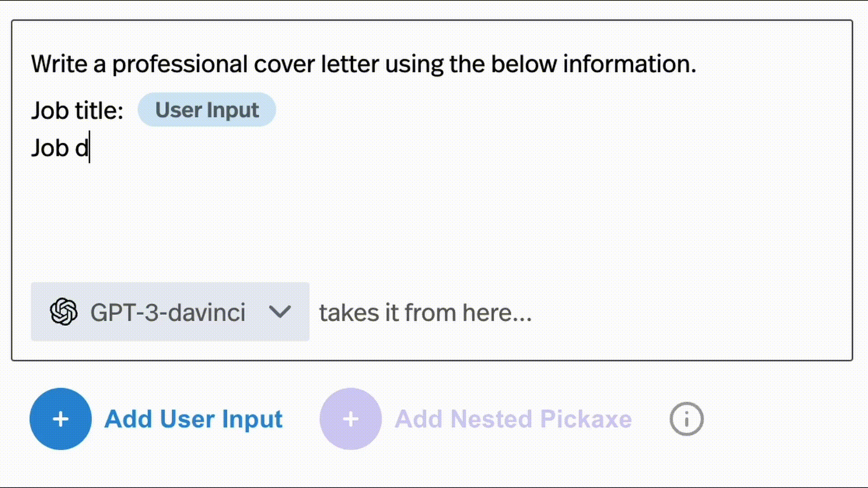This screenshot has width=868, height=488.
Task: Click the word "letter" in first line
Action: [x=349, y=64]
